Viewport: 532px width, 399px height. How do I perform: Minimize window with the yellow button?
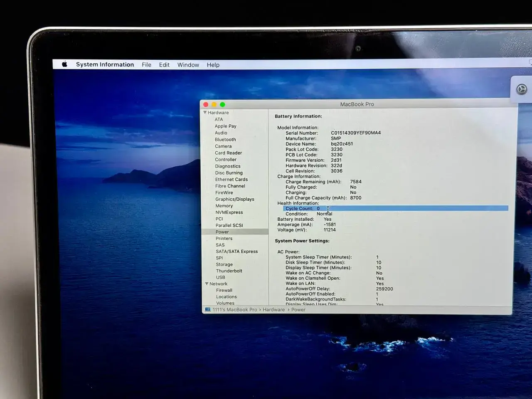tap(214, 104)
